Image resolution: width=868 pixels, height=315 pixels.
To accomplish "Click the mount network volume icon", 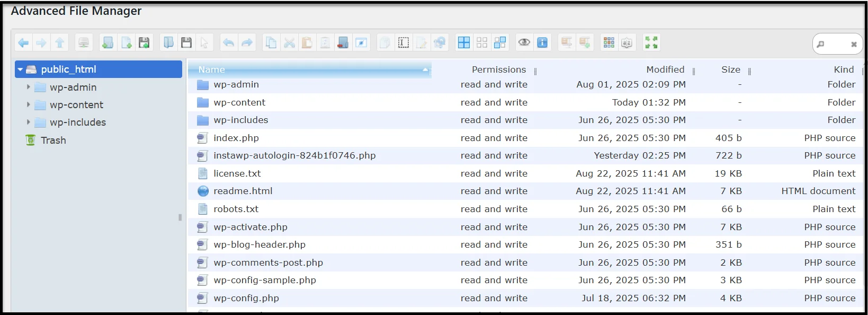I will (x=84, y=43).
